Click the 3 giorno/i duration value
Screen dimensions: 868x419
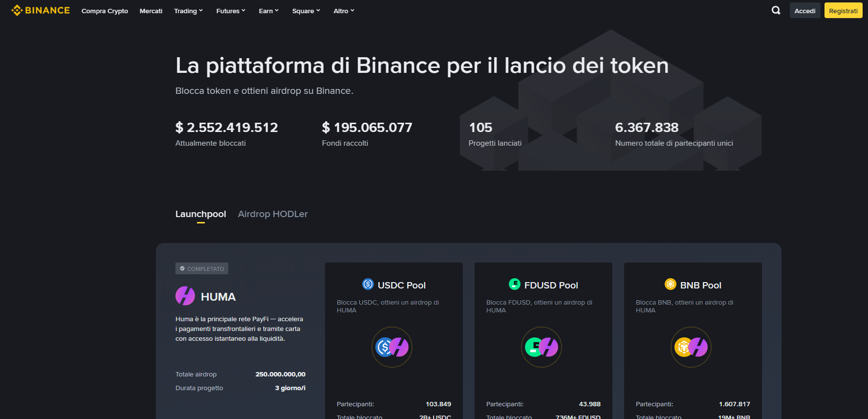click(290, 388)
